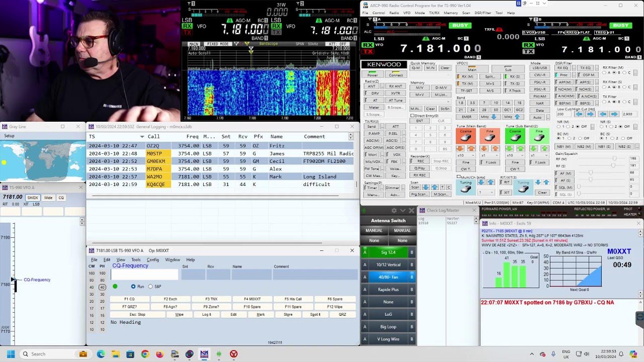The height and width of the screenshot is (362, 644).
Task: Enable Direct Entry checkbox
Action: pyautogui.click(x=412, y=116)
